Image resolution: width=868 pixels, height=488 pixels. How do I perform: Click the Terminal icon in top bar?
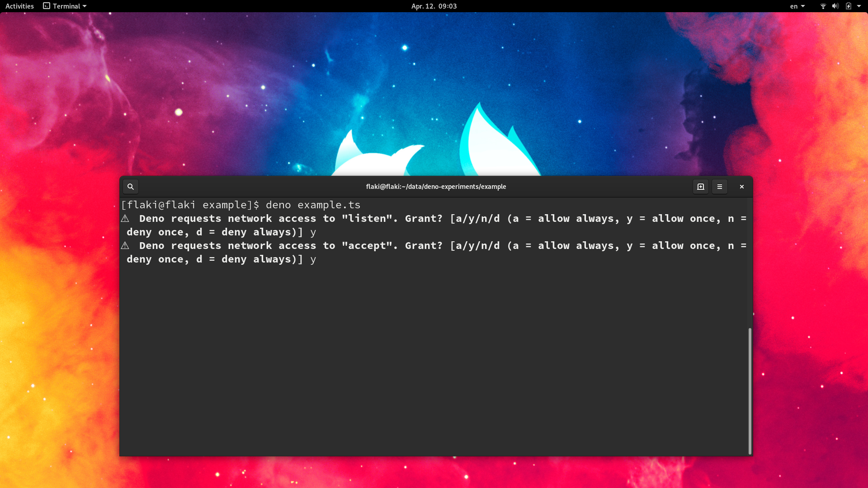coord(47,6)
